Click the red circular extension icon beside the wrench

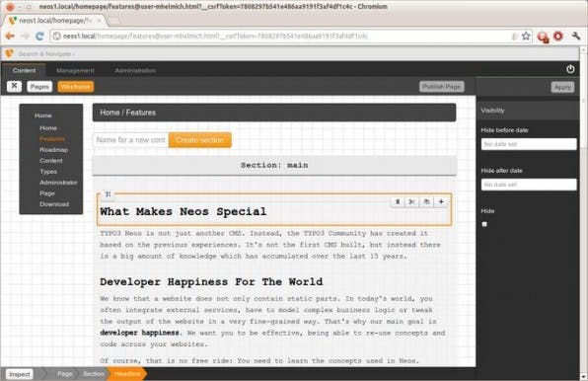tap(558, 36)
